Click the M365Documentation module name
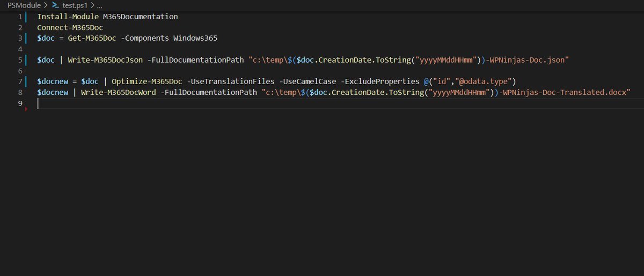This screenshot has width=644, height=276. [x=140, y=17]
